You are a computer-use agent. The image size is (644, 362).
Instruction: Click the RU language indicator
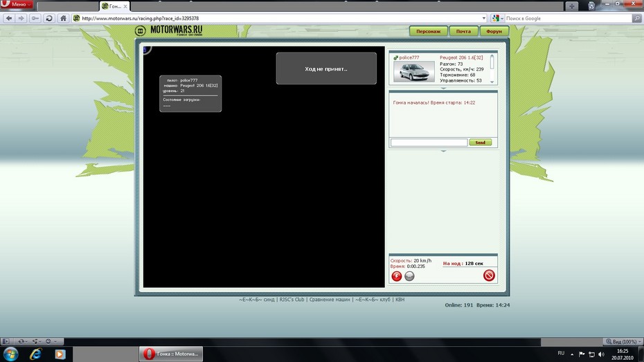click(x=561, y=354)
